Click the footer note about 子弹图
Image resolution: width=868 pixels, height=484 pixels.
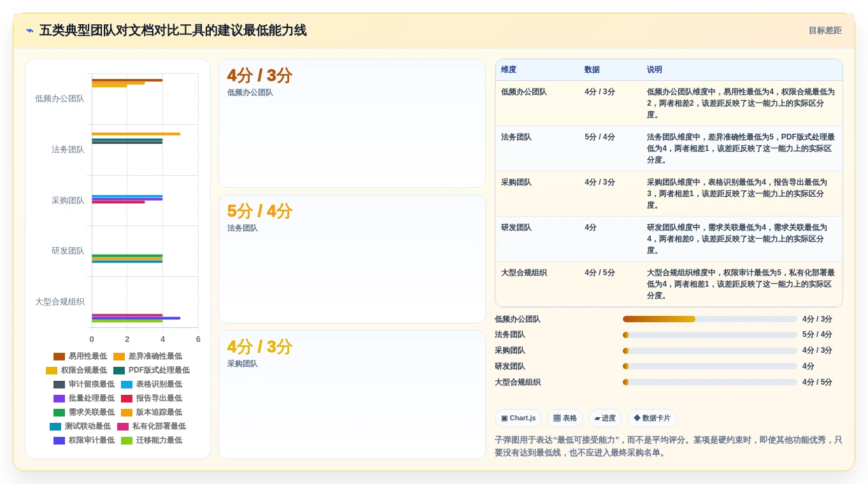click(669, 446)
